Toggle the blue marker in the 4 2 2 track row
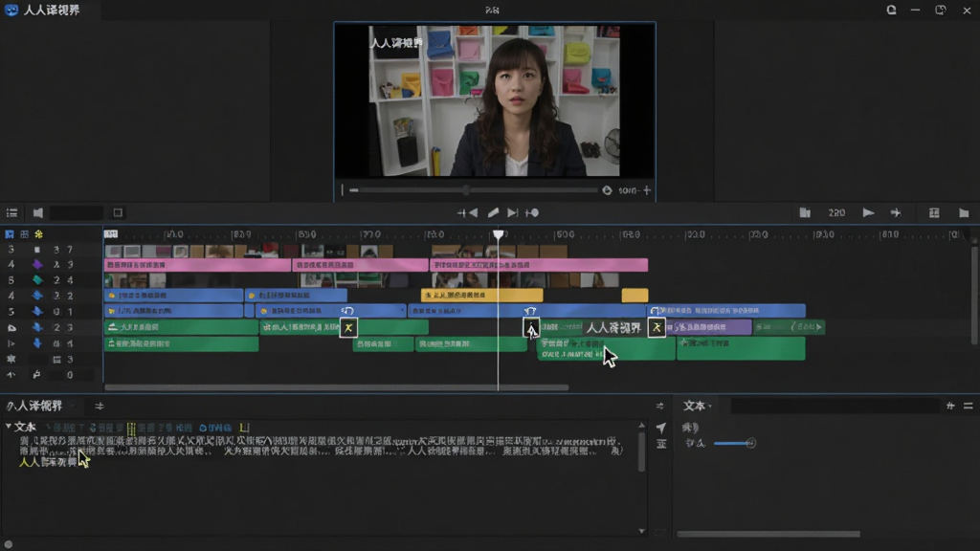 [x=37, y=295]
